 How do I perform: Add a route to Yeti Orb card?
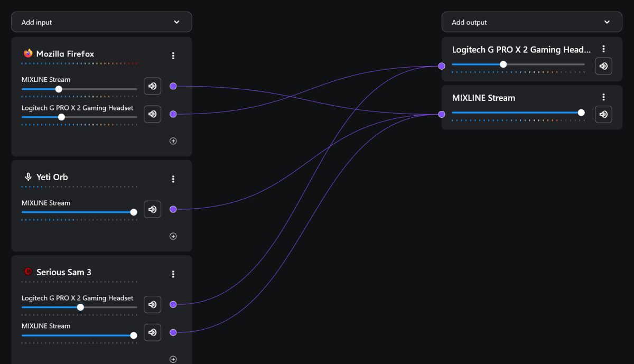click(x=173, y=236)
